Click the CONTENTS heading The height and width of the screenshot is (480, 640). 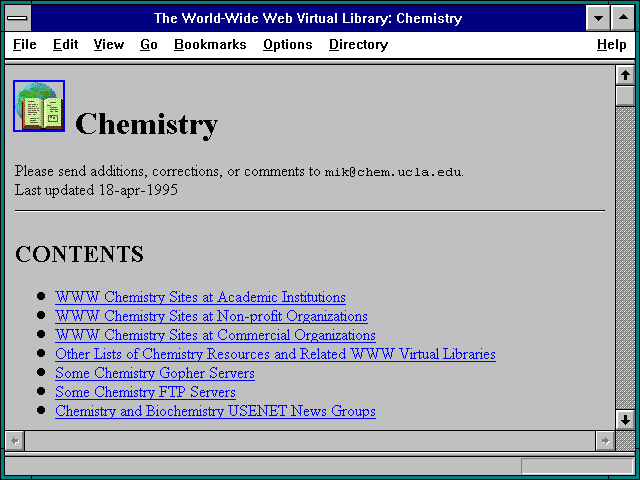pos(80,254)
